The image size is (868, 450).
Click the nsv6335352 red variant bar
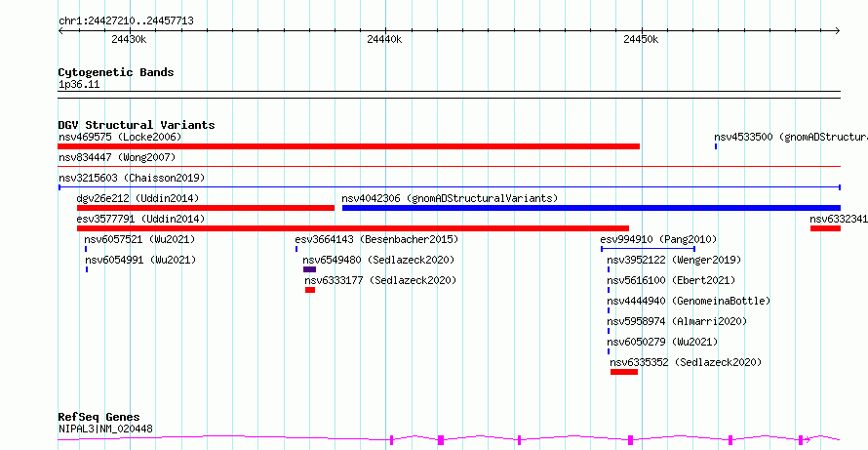point(624,372)
